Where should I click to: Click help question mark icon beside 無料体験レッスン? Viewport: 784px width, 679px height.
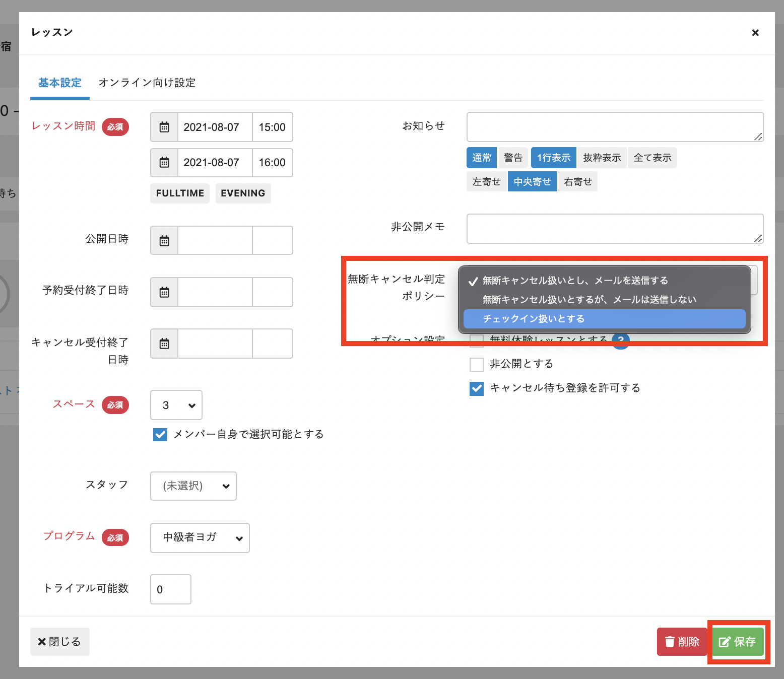click(x=621, y=340)
